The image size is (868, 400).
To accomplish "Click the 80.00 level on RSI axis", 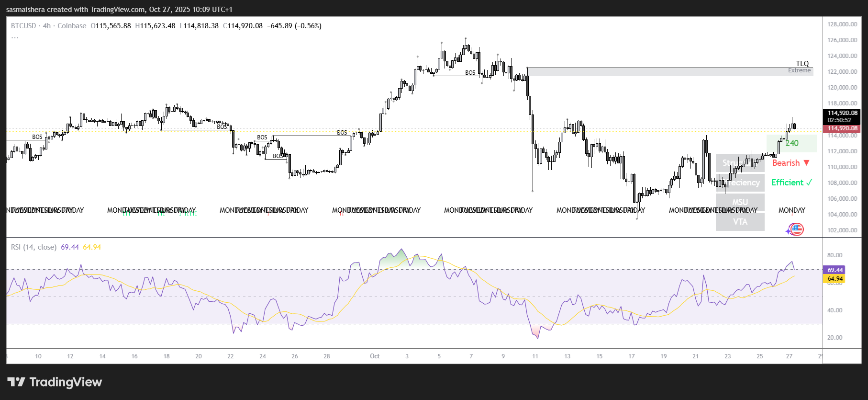I will click(835, 255).
